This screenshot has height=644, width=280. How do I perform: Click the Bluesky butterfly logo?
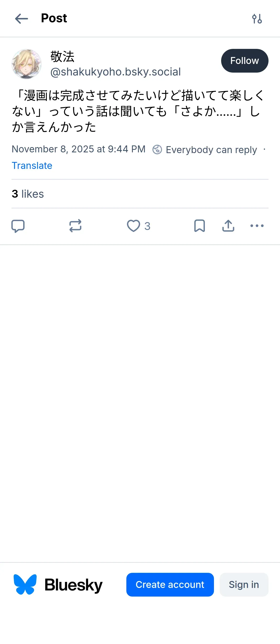pos(25,585)
